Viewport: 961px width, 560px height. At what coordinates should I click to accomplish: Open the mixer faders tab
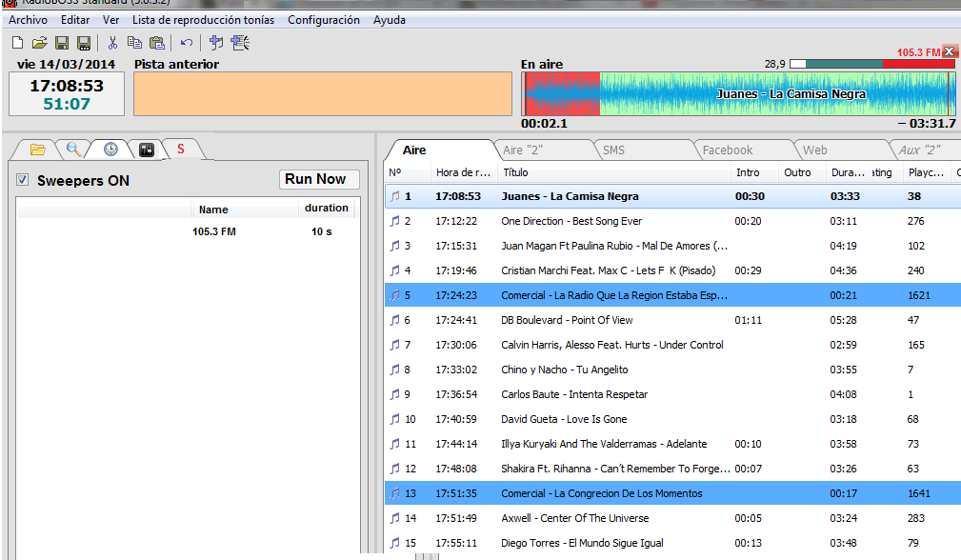click(146, 150)
